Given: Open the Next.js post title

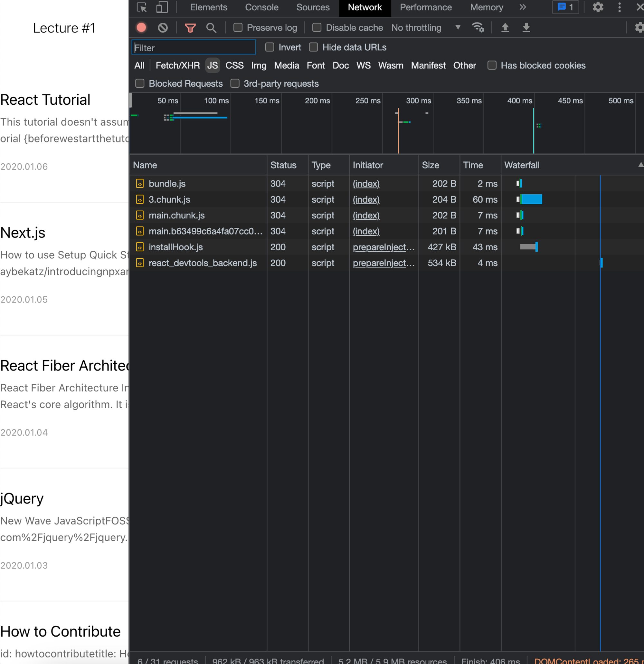Looking at the screenshot, I should click(23, 233).
